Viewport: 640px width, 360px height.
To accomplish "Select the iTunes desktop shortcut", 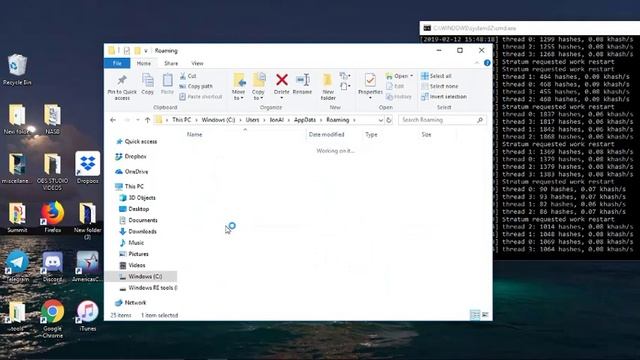I will pyautogui.click(x=87, y=316).
